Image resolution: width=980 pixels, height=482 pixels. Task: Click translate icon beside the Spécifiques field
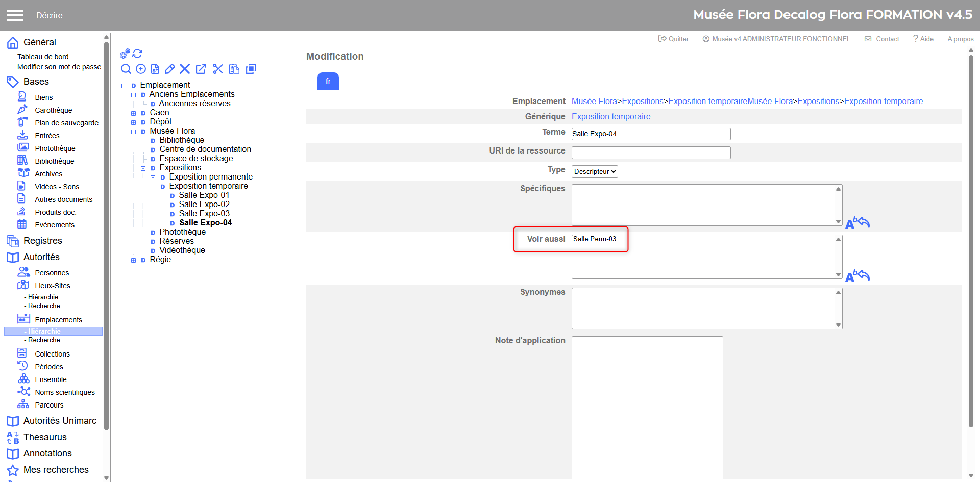click(857, 223)
